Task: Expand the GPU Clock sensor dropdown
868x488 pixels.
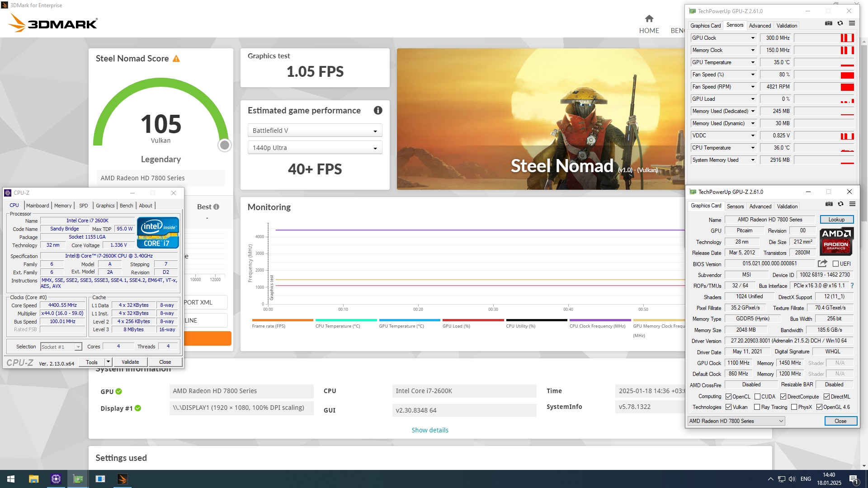Action: [x=753, y=38]
